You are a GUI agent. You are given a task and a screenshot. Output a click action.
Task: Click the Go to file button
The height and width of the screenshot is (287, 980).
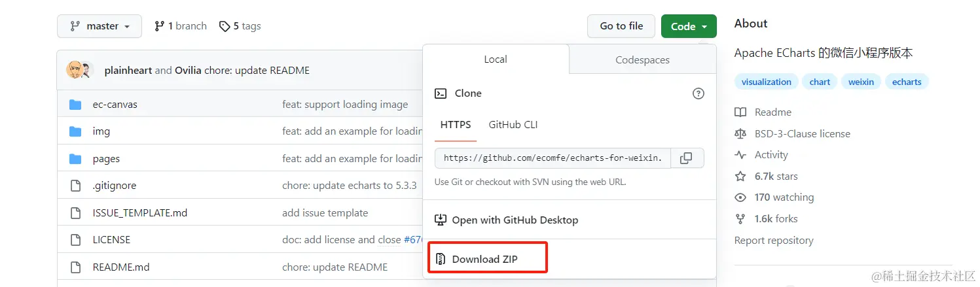coord(621,26)
